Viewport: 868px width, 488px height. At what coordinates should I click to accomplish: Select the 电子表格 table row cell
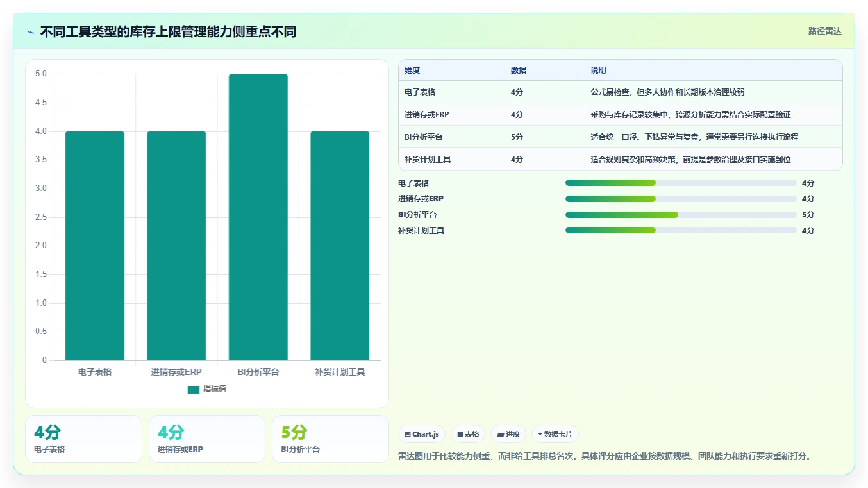click(x=420, y=92)
